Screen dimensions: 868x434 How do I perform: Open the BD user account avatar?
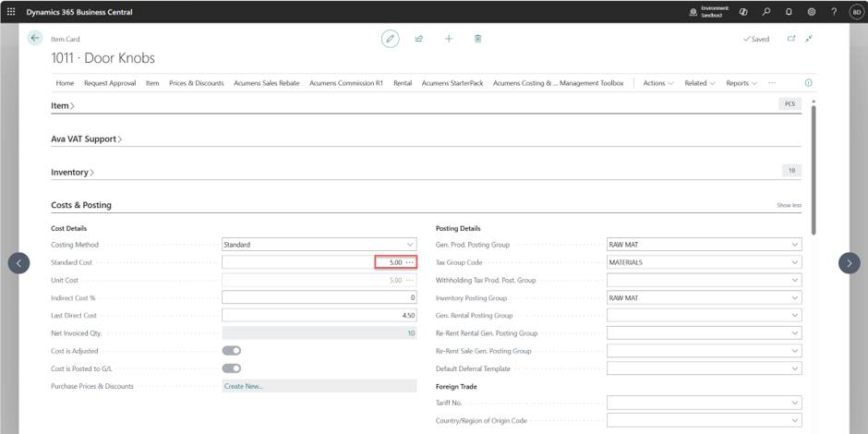pos(856,12)
